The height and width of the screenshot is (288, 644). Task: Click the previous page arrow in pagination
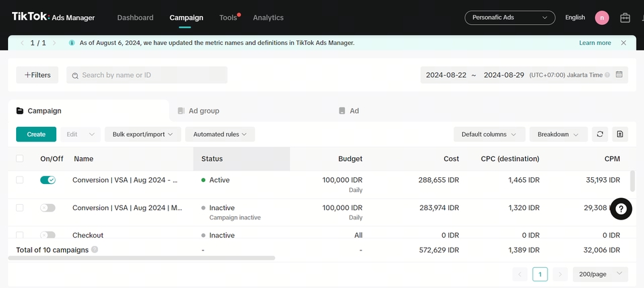tap(520, 274)
